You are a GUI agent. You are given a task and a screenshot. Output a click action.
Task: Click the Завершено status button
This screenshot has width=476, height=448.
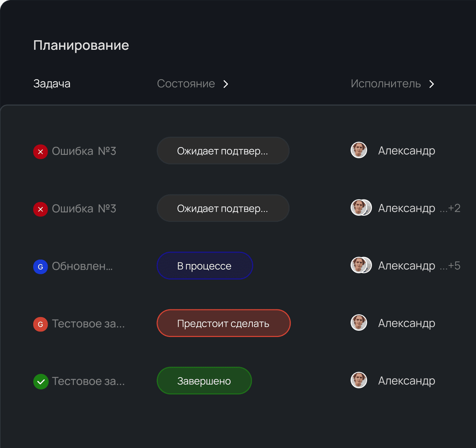pyautogui.click(x=204, y=381)
